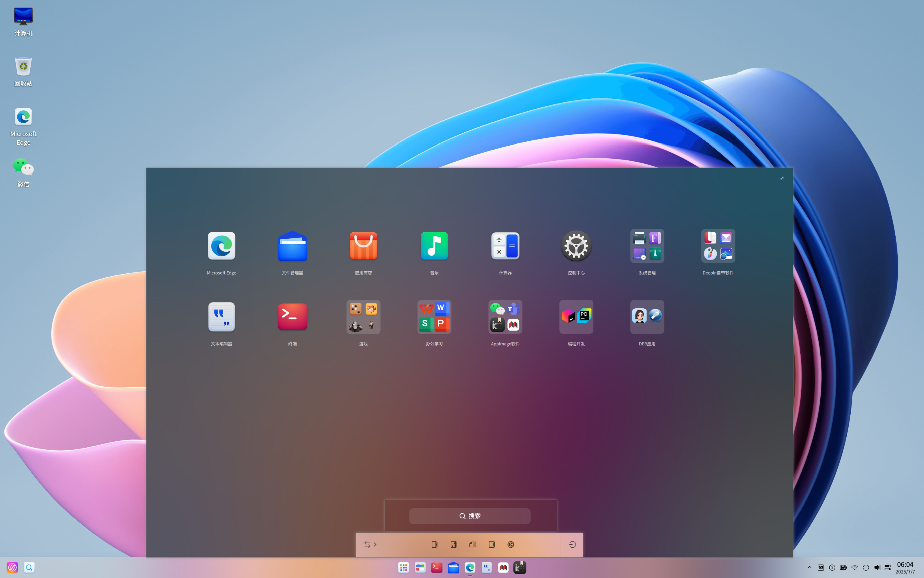
Task: Open the 应用商店 app store
Action: (x=364, y=246)
